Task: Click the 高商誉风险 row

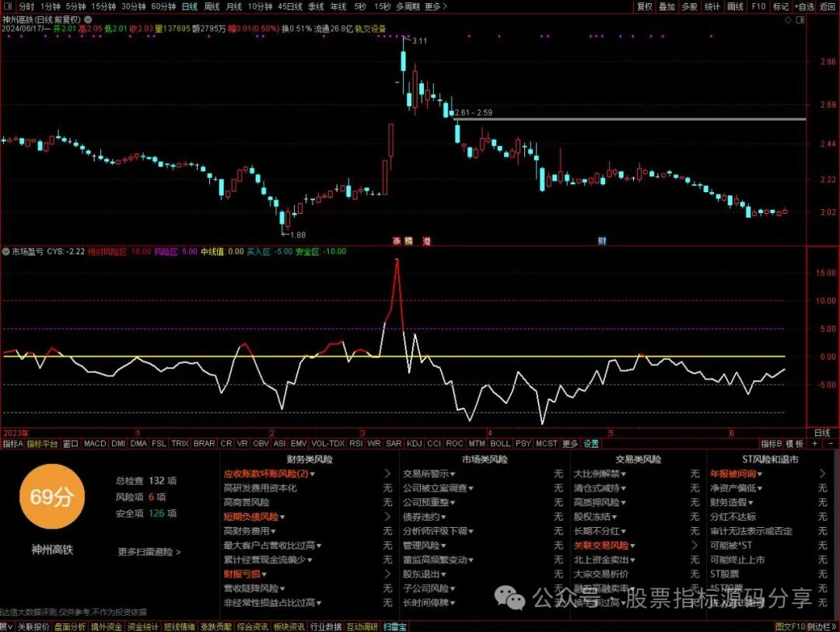Action: coord(309,502)
